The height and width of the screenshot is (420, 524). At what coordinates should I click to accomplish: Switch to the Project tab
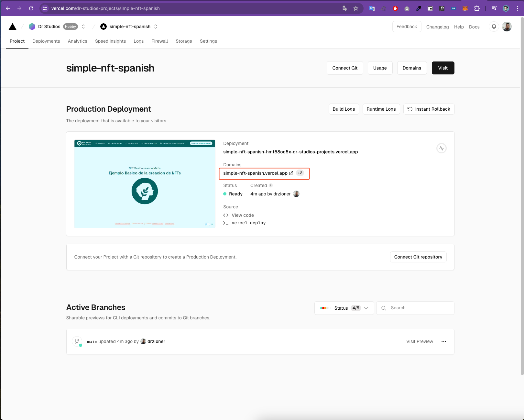17,41
